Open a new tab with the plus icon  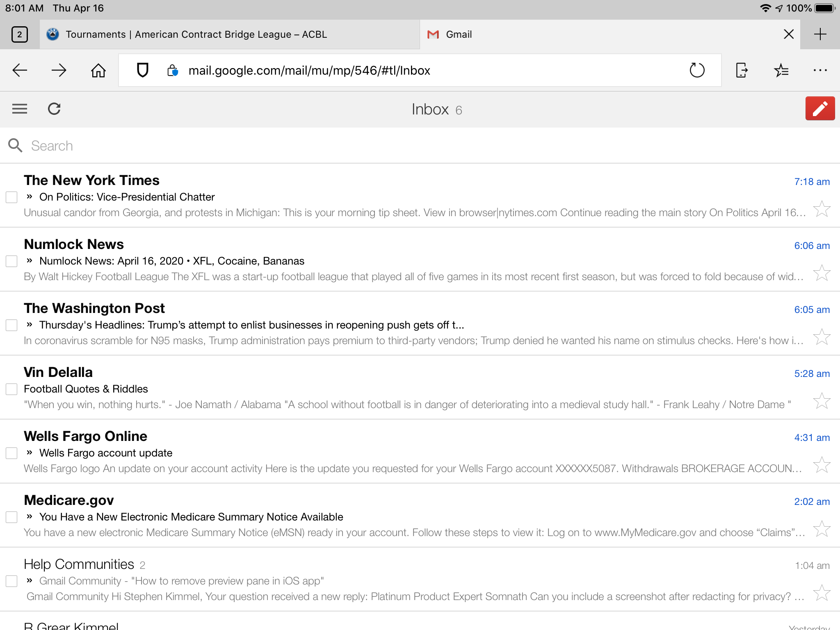click(x=820, y=34)
